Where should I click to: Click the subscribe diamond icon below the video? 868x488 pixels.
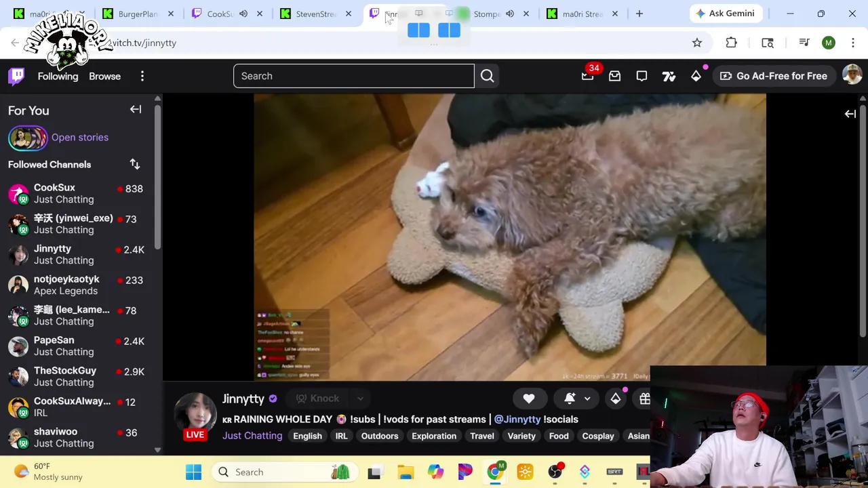pos(616,399)
